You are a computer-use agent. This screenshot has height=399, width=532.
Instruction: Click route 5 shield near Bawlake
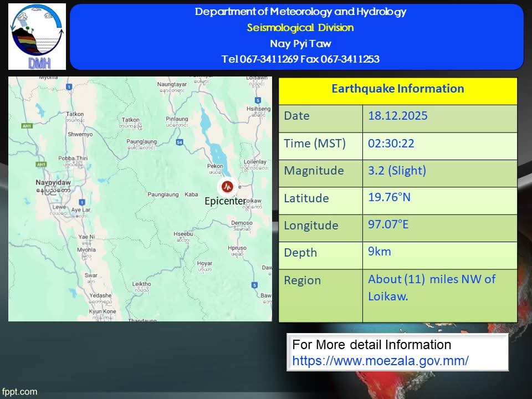tap(254, 285)
